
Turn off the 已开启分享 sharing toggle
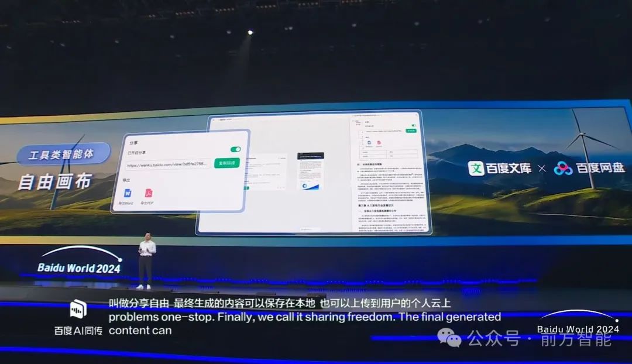[235, 150]
